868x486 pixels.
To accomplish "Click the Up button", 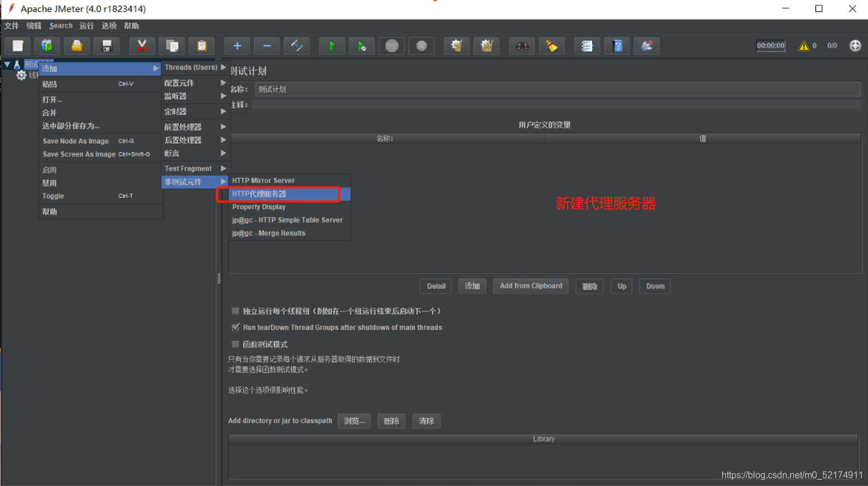I will [x=621, y=286].
